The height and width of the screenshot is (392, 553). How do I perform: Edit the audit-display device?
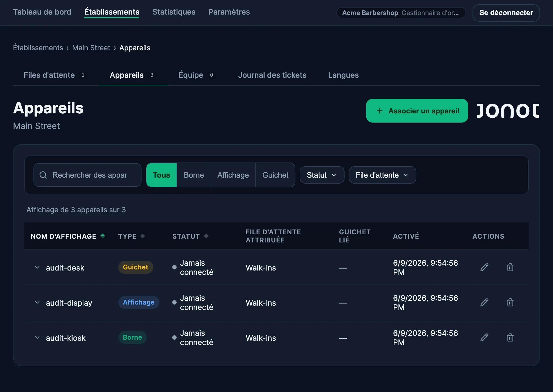(x=484, y=302)
